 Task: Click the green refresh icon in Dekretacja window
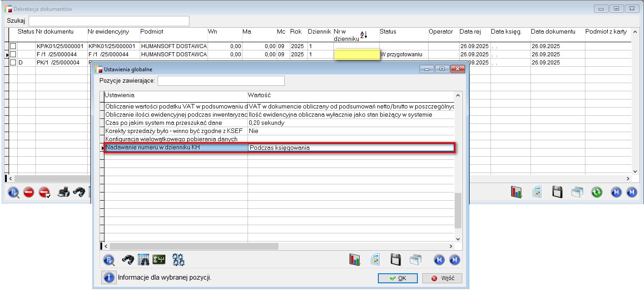click(x=596, y=192)
